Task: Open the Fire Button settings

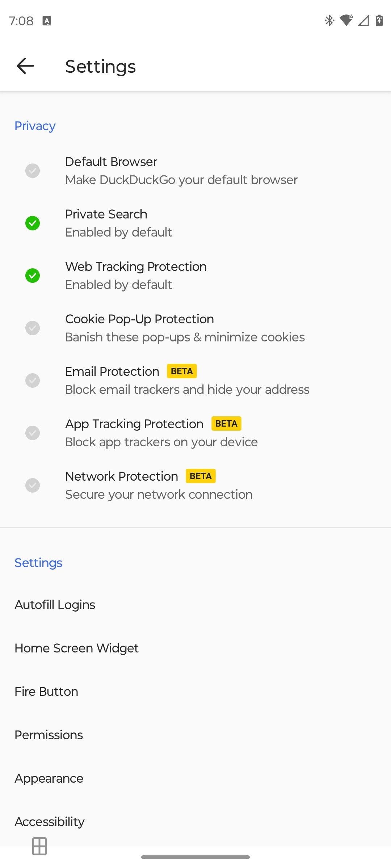Action: point(46,691)
